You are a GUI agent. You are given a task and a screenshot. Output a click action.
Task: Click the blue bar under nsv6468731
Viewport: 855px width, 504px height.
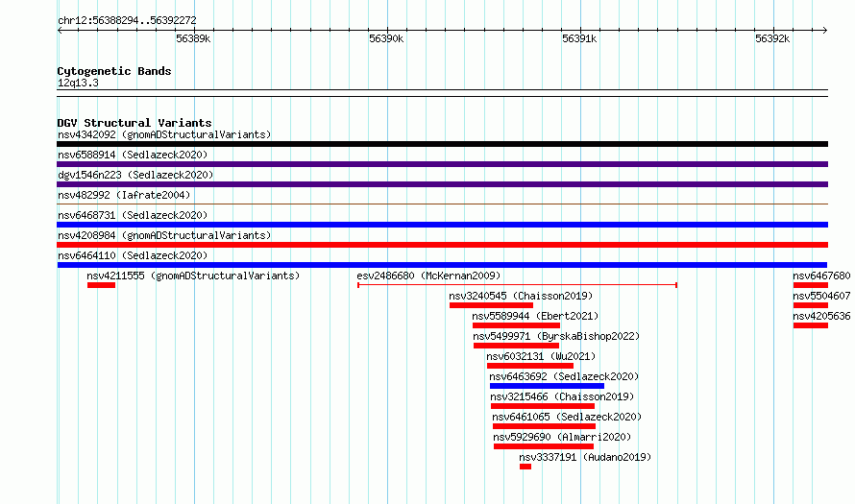coord(442,225)
